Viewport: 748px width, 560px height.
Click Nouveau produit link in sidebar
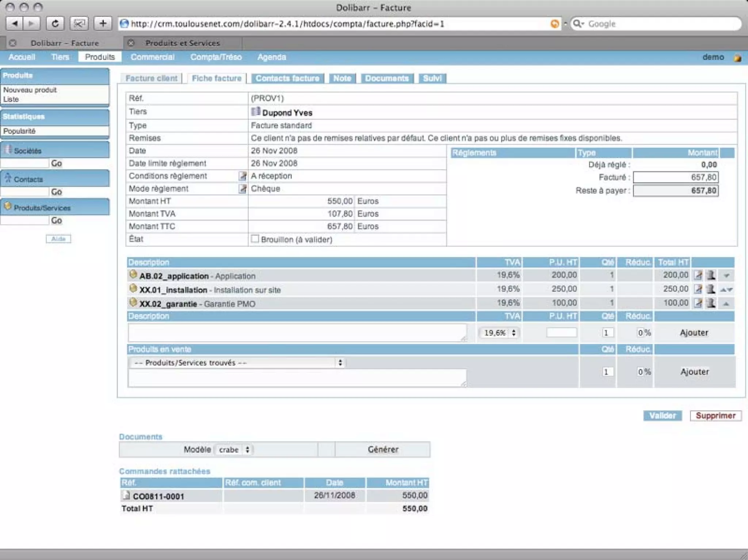click(30, 90)
